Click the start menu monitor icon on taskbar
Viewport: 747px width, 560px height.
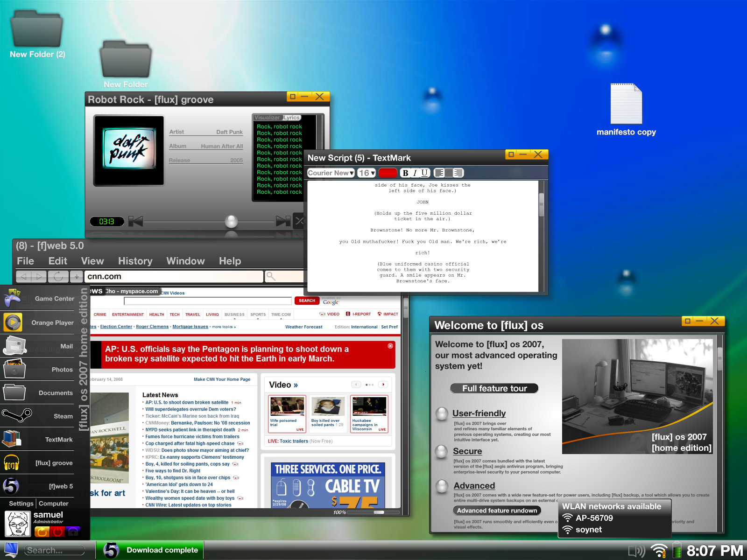click(11, 550)
